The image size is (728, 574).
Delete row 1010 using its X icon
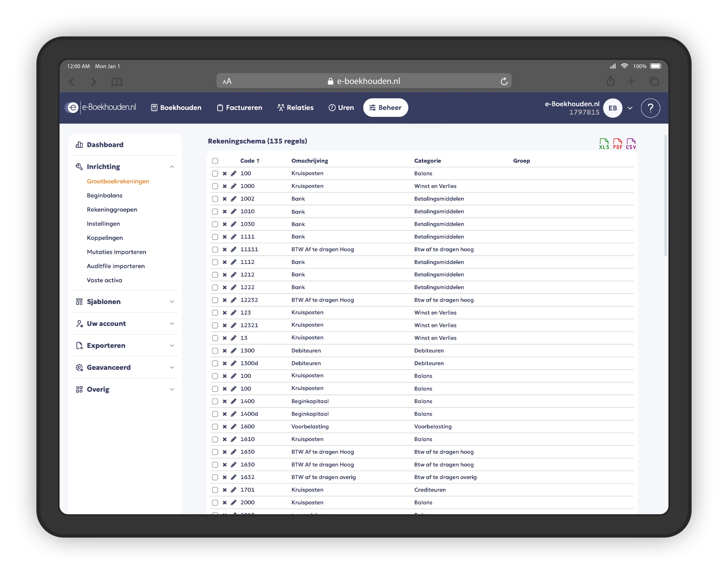[225, 212]
